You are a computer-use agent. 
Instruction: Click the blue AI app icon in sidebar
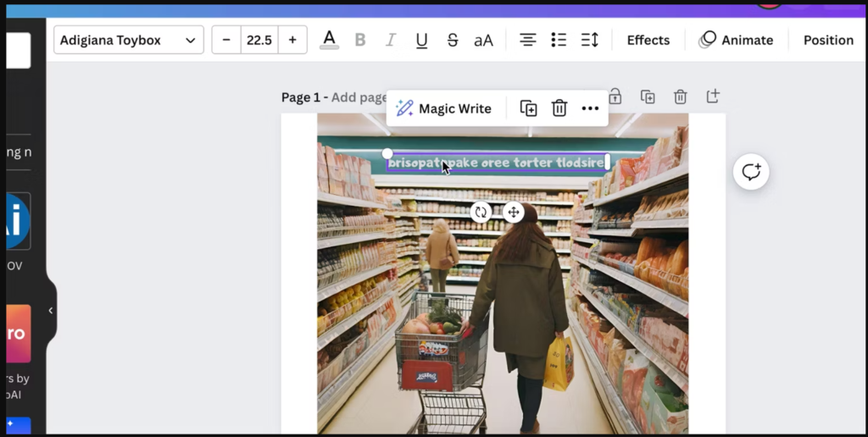18,221
